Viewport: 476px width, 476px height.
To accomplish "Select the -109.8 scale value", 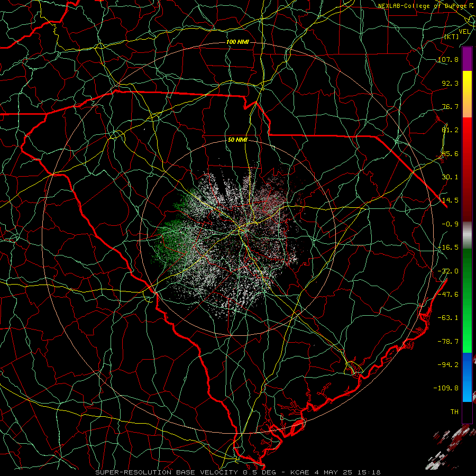I will coord(446,388).
